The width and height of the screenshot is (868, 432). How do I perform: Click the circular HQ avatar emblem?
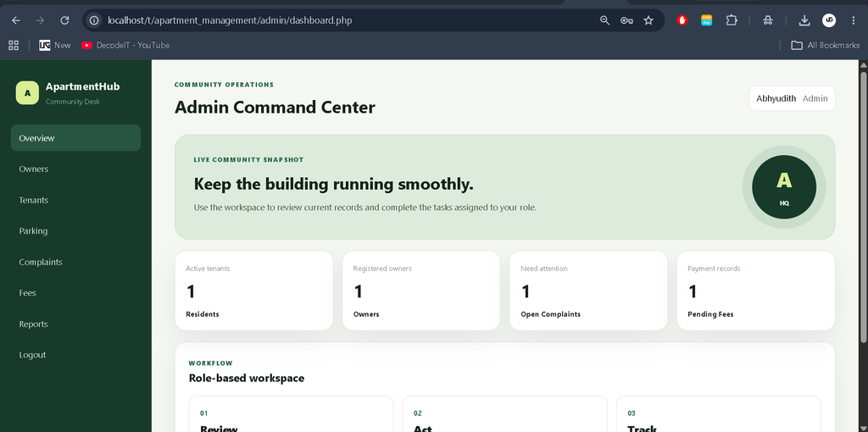[784, 187]
